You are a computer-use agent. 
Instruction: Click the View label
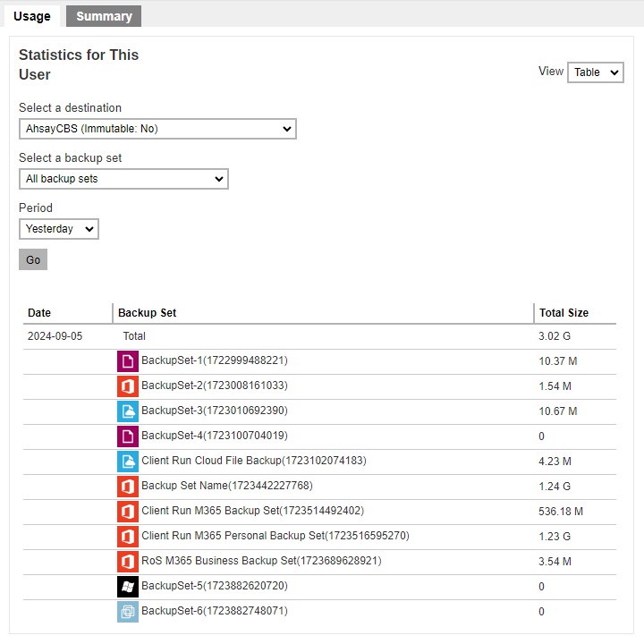pyautogui.click(x=551, y=71)
